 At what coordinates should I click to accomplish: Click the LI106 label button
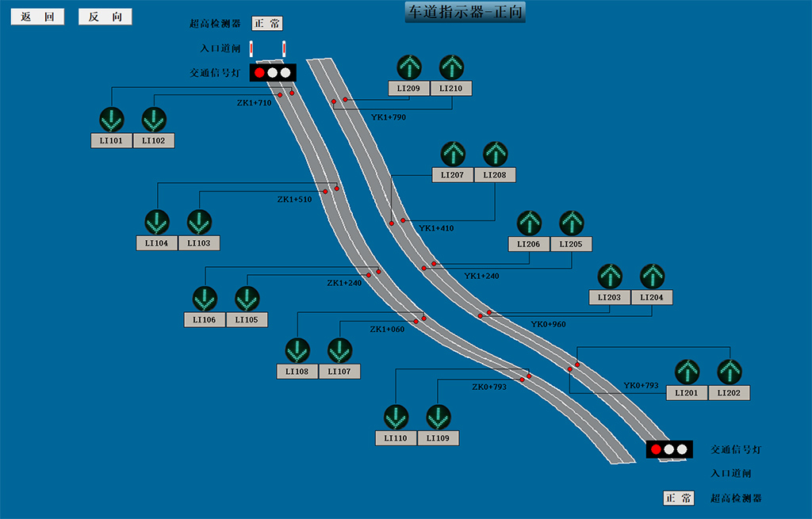(x=205, y=320)
